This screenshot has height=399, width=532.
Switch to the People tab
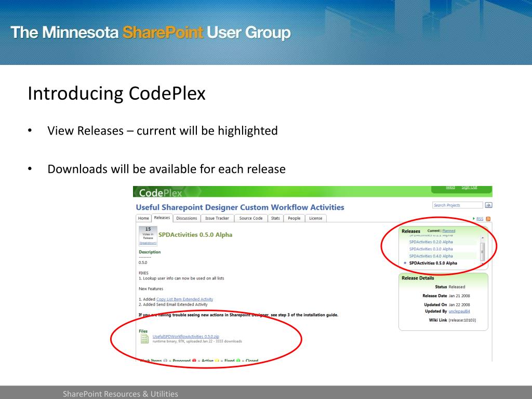coord(294,218)
